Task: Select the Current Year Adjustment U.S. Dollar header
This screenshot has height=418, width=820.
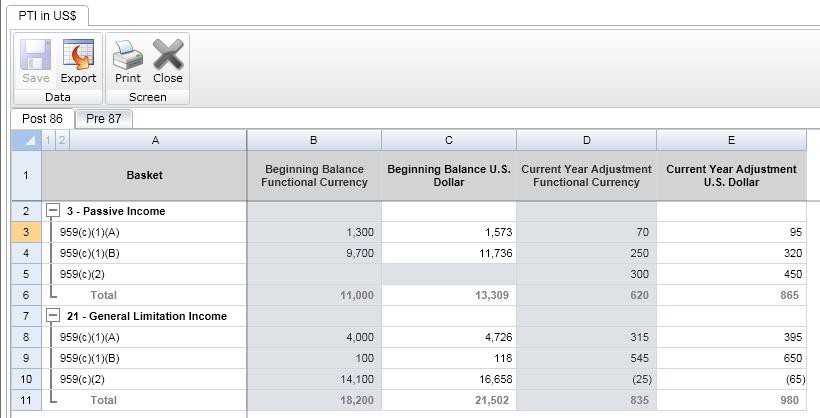Action: (731, 175)
